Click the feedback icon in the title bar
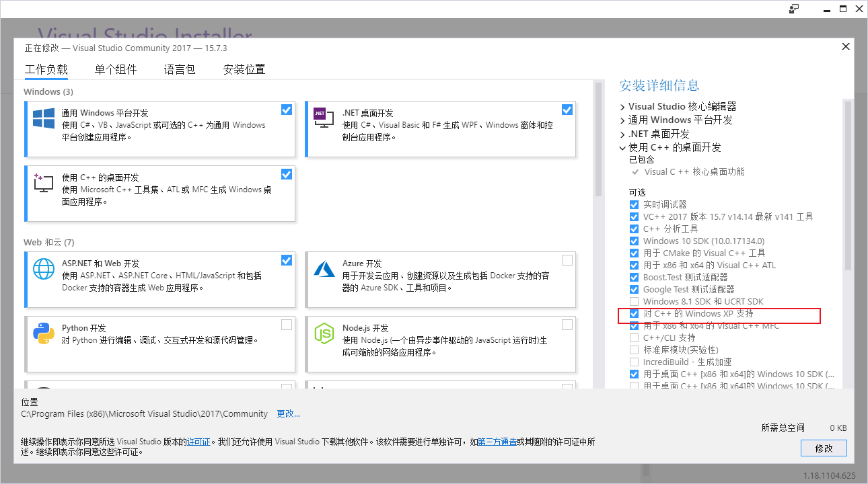Screen dimensions: 868x484 tap(794, 9)
